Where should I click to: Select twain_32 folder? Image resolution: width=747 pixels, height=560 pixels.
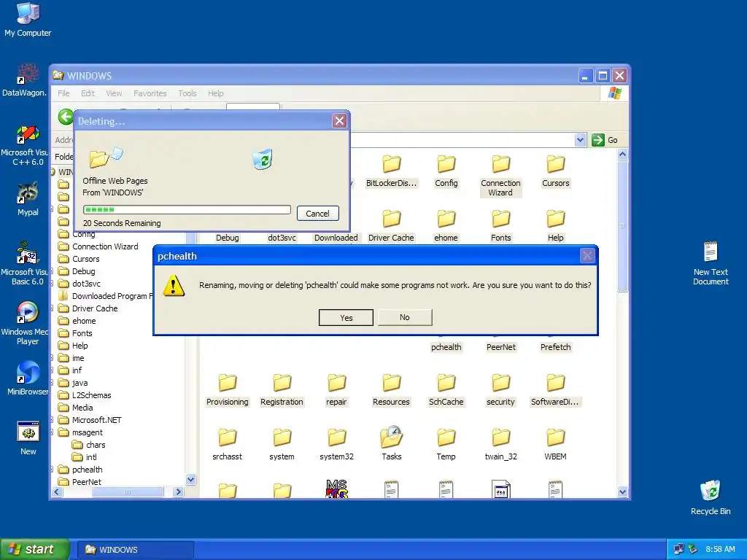click(500, 446)
